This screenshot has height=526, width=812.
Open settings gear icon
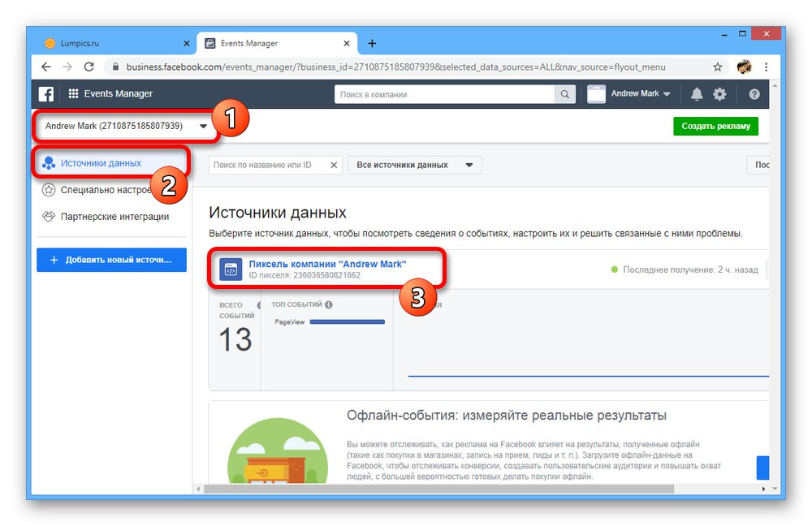pyautogui.click(x=719, y=93)
